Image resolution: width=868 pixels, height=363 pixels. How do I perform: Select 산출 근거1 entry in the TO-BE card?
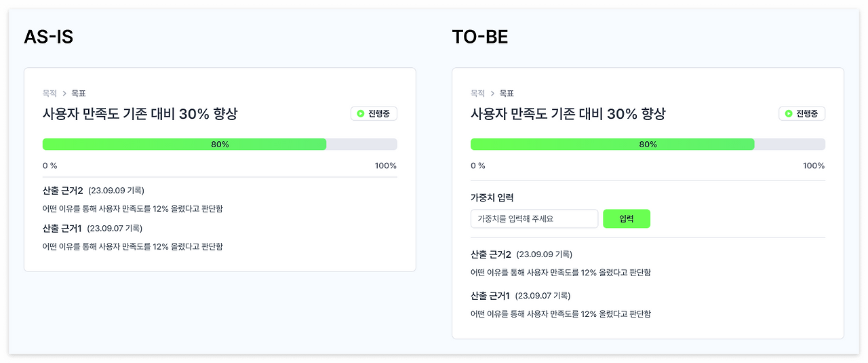490,296
